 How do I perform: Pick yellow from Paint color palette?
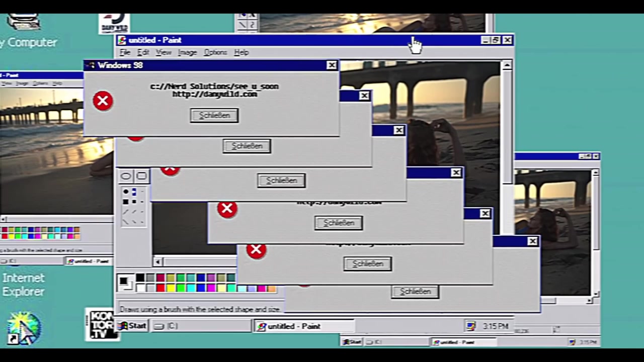[171, 288]
